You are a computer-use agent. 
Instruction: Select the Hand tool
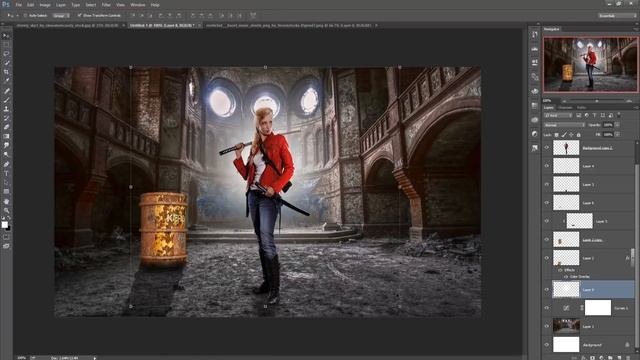pos(6,202)
